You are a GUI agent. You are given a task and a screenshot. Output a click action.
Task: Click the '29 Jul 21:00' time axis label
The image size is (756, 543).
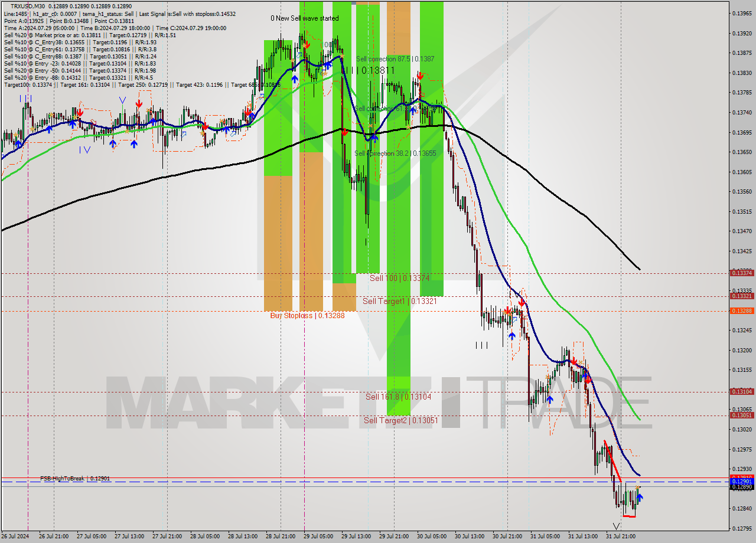coord(394,537)
